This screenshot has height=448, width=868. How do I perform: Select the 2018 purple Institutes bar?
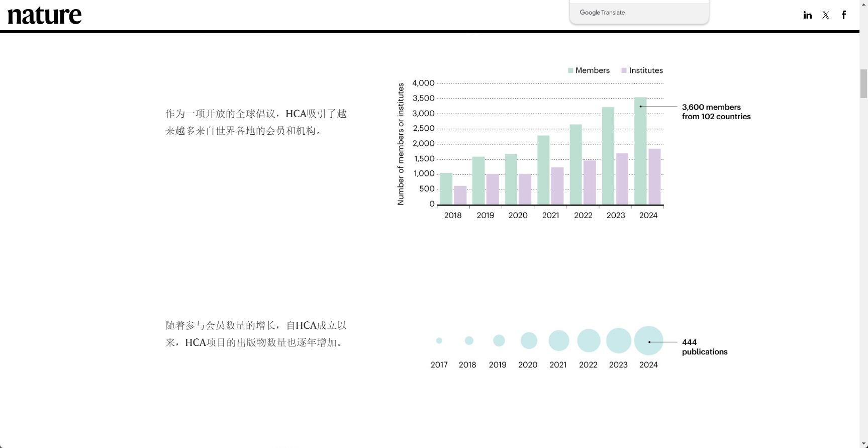tap(460, 195)
